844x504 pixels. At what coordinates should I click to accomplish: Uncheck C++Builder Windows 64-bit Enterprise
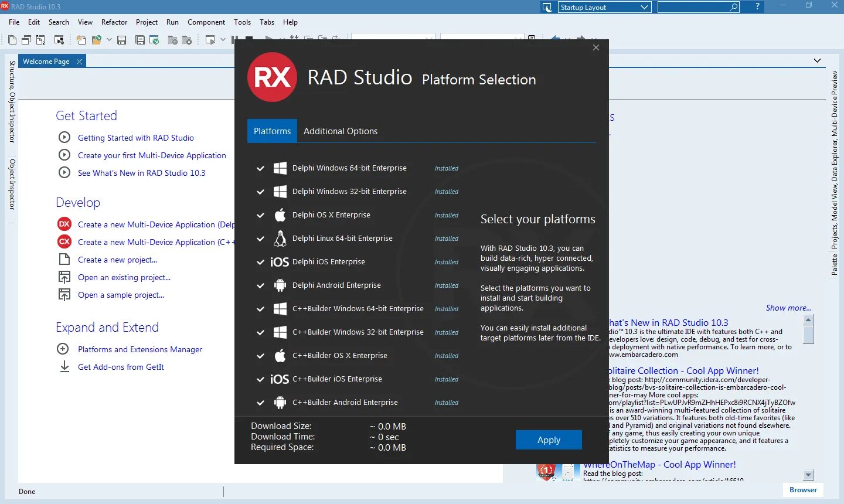pos(260,309)
